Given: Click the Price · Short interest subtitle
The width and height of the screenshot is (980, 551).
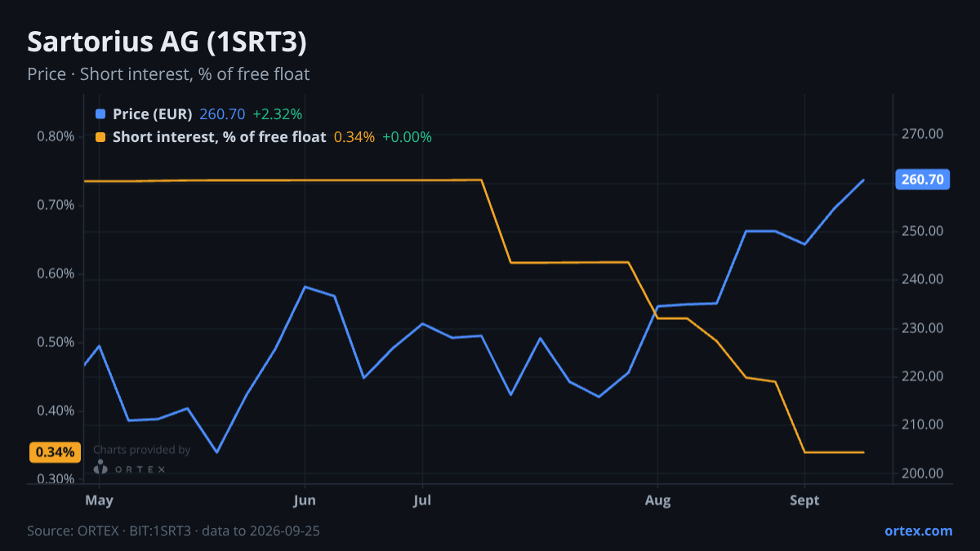Looking at the screenshot, I should (x=168, y=74).
